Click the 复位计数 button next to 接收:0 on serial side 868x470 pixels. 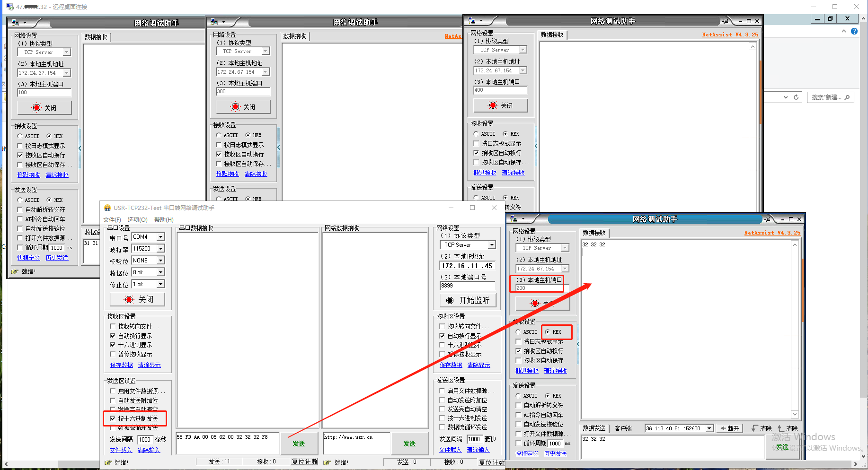click(304, 462)
